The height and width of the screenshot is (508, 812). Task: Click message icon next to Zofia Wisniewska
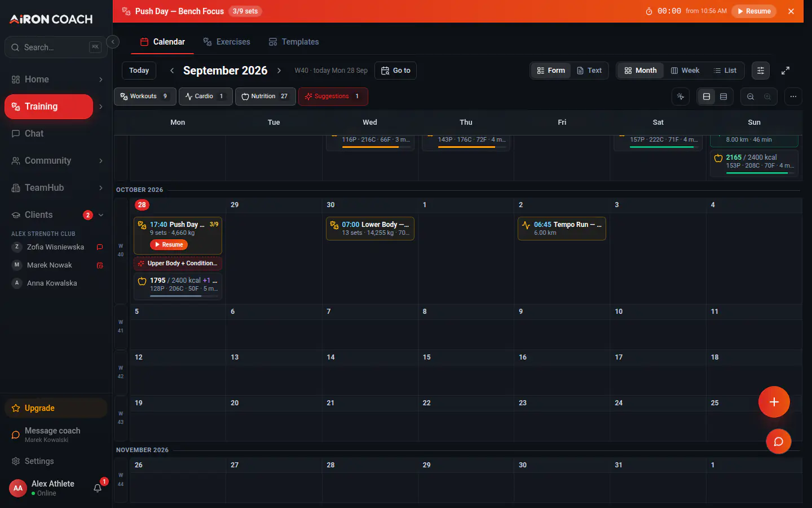(100, 247)
